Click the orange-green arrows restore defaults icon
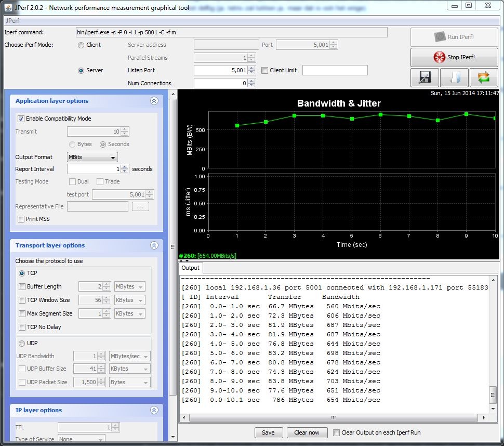 click(484, 78)
